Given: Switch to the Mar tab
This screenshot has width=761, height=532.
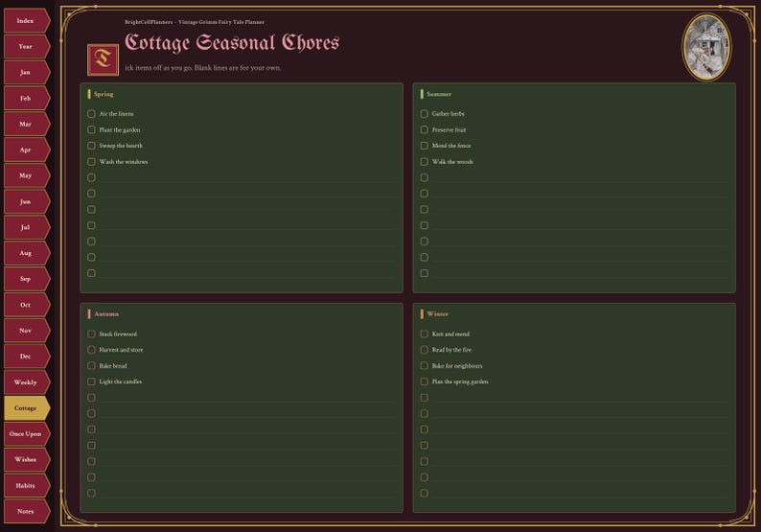Looking at the screenshot, I should click(27, 124).
